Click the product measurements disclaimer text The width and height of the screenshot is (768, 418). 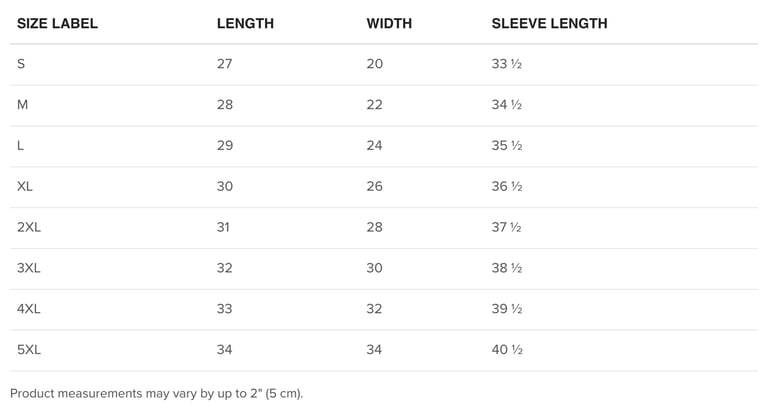(157, 393)
